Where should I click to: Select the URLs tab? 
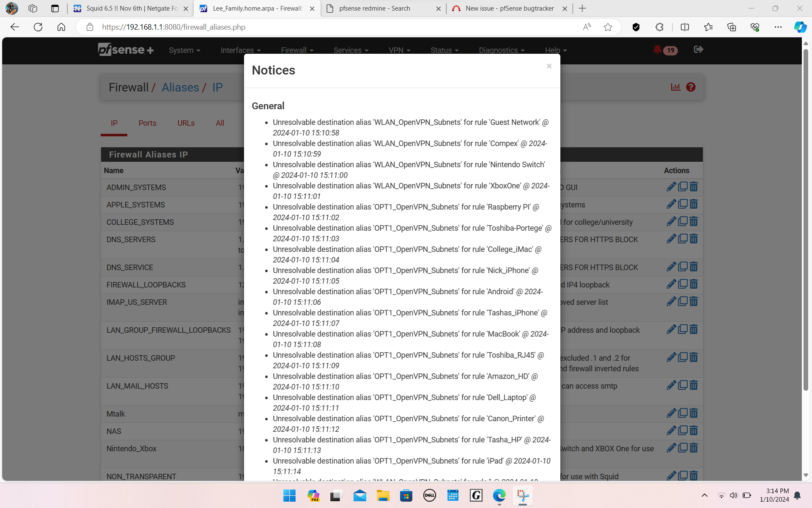pyautogui.click(x=186, y=123)
